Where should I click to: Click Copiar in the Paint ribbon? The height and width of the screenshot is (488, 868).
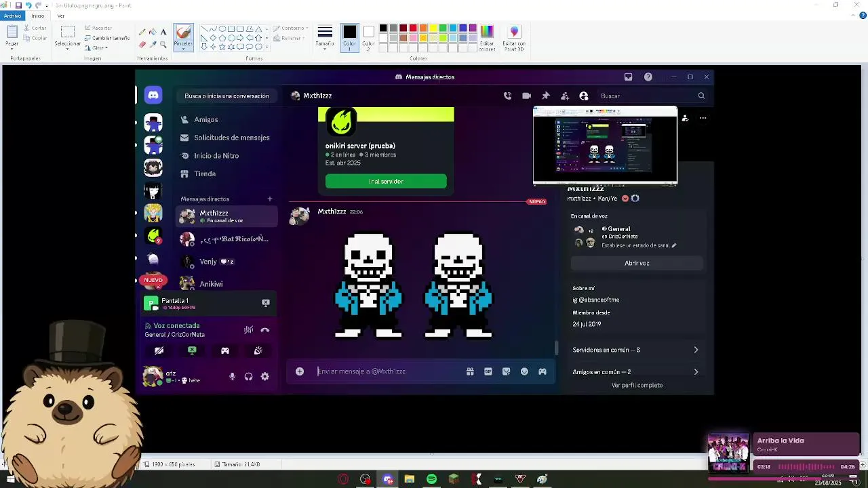[35, 38]
